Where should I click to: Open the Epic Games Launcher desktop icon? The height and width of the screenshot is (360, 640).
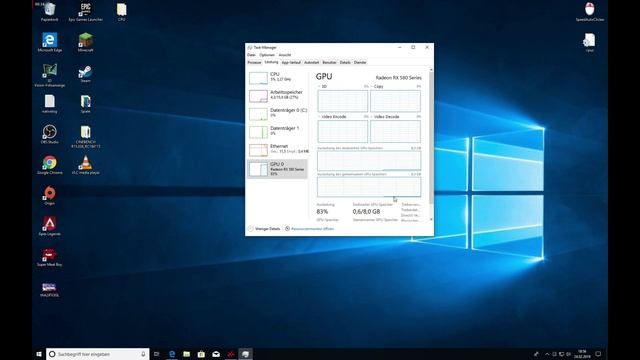tap(85, 11)
